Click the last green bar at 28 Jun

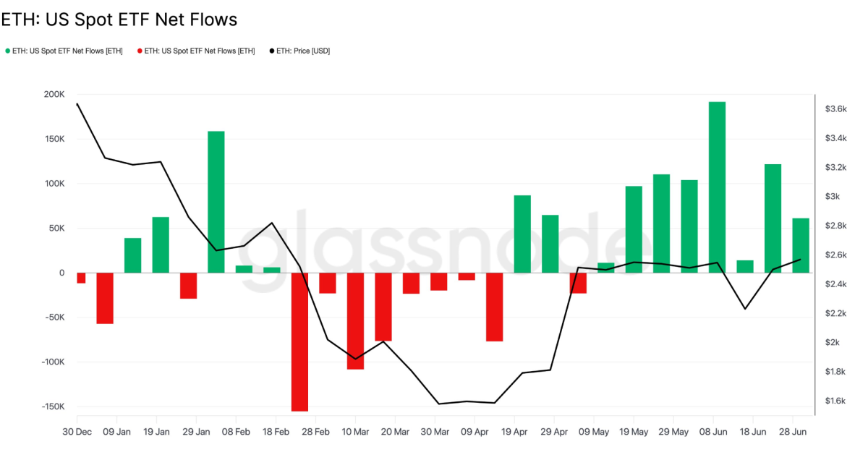pos(801,245)
